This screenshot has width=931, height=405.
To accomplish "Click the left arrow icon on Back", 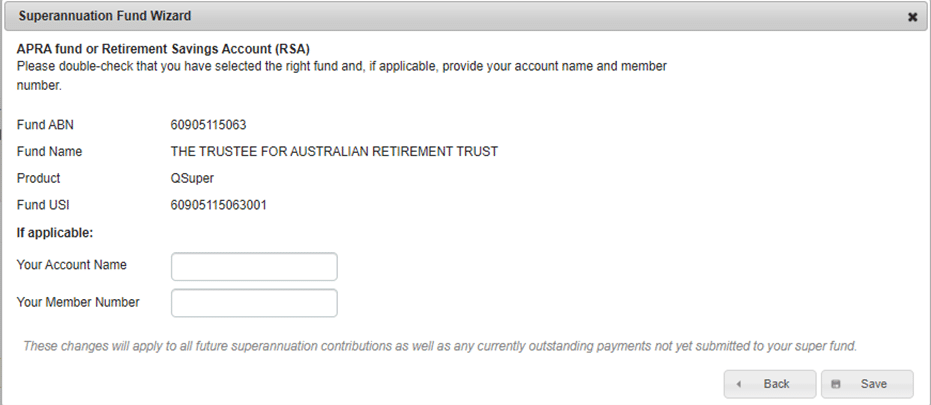I will click(x=739, y=384).
